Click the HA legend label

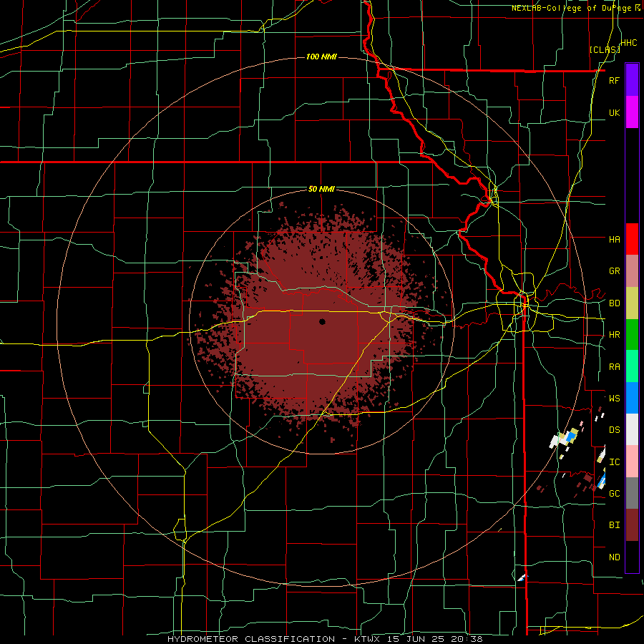[x=614, y=239]
